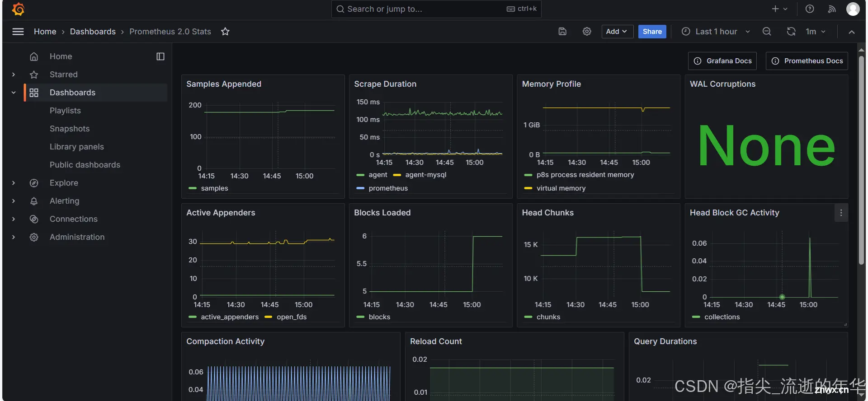Expand the Starred section chevron
The width and height of the screenshot is (868, 401).
(14, 75)
